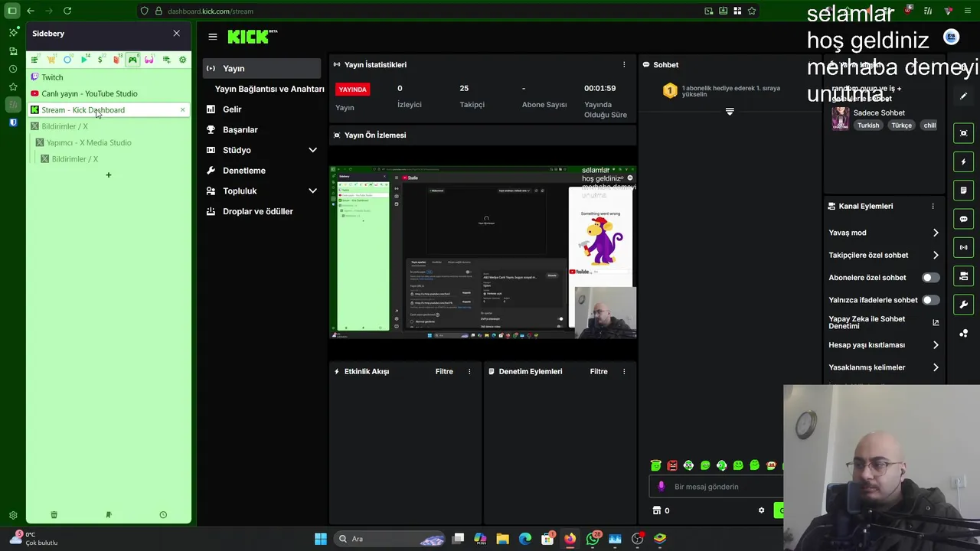980x551 pixels.
Task: Open Sidebery blue circle panel
Action: click(67, 60)
